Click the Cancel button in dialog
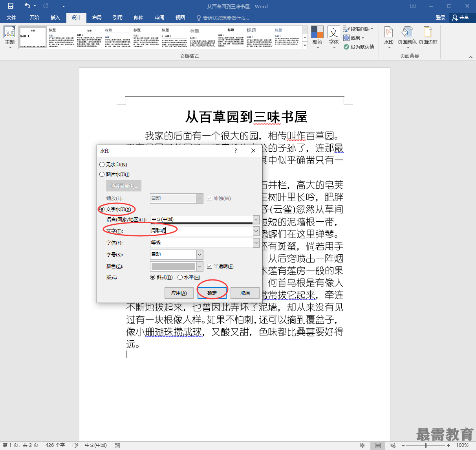 [x=245, y=293]
